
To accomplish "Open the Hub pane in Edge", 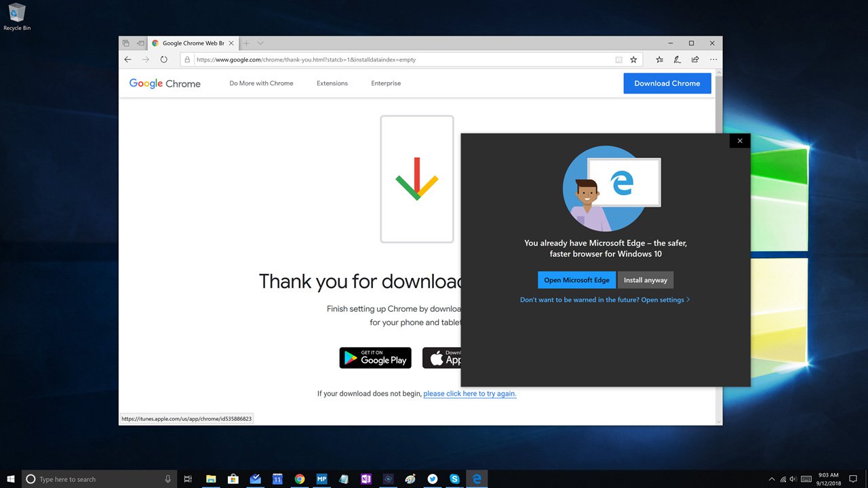I will point(658,60).
